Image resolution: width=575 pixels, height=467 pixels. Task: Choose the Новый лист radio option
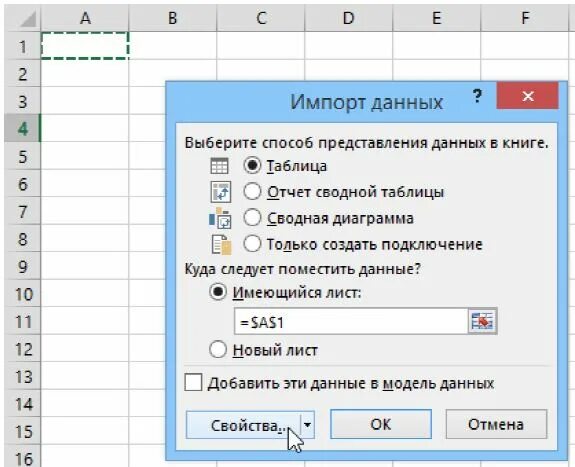click(218, 350)
